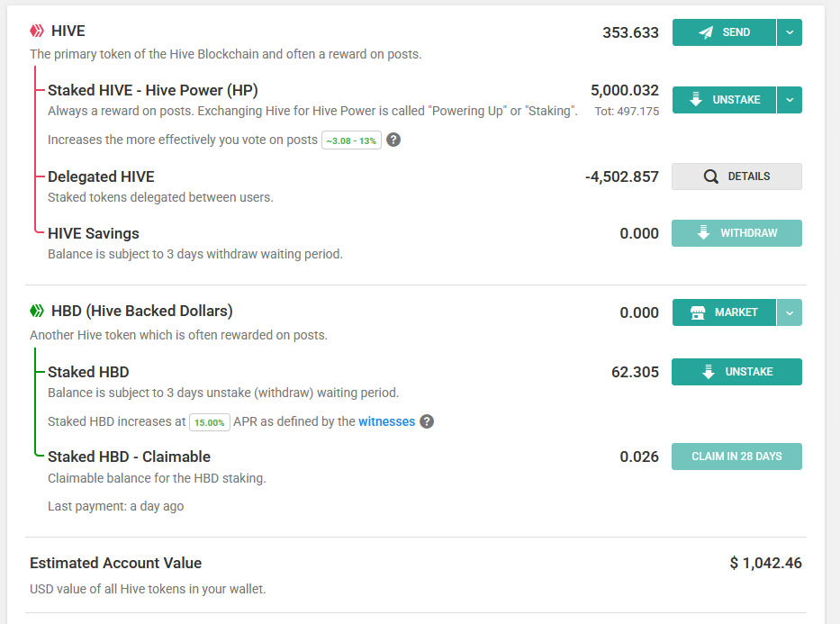
Task: Expand the dropdown beside Hive Power Unstake
Action: coord(790,100)
